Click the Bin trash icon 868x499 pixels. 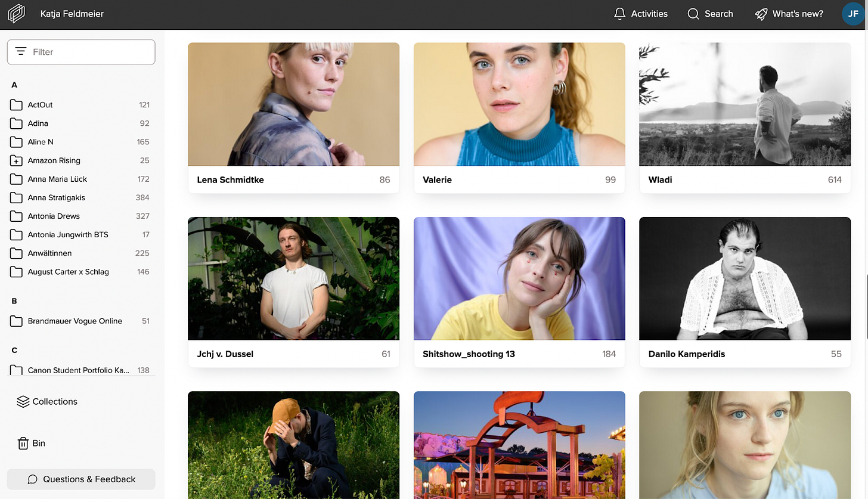point(23,443)
